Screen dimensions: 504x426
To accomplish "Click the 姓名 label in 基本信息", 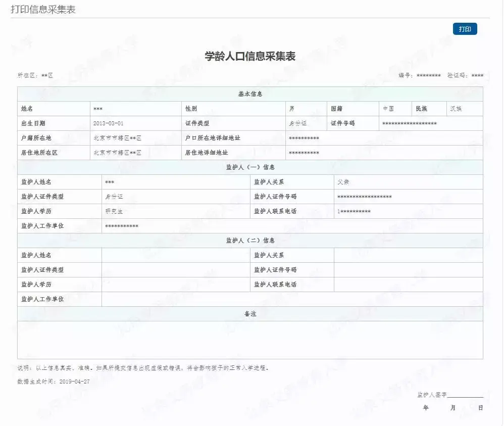I will click(x=27, y=109).
